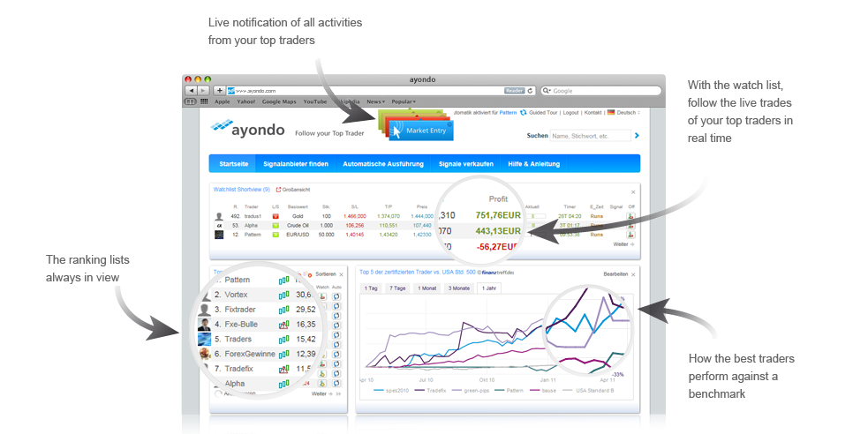The width and height of the screenshot is (868, 434).
Task: Click the browser back arrow button
Action: (190, 90)
